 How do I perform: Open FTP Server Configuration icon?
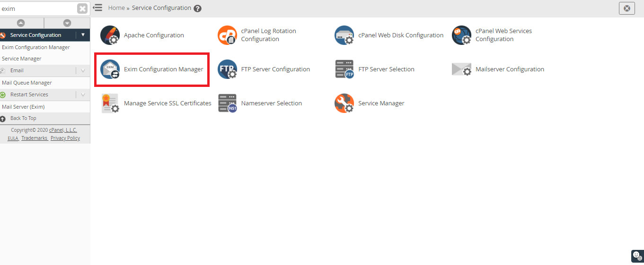click(x=227, y=69)
